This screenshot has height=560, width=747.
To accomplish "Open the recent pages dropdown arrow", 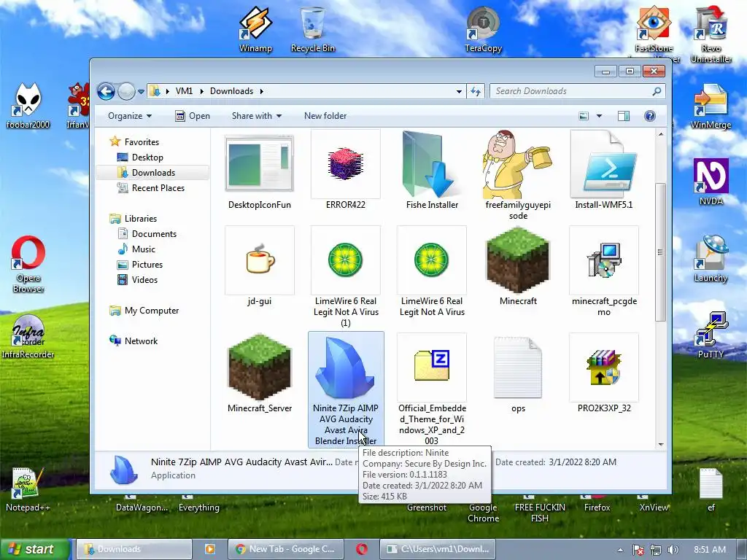I will coord(141,91).
